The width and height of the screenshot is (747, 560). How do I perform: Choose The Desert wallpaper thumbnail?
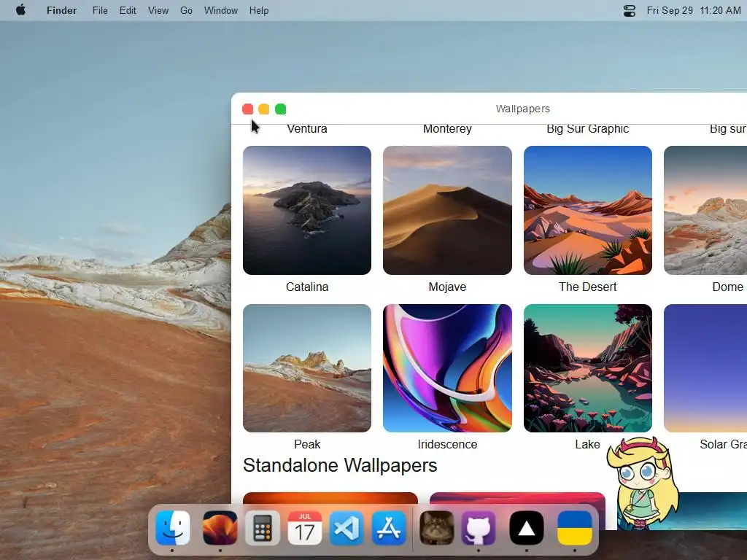point(588,210)
